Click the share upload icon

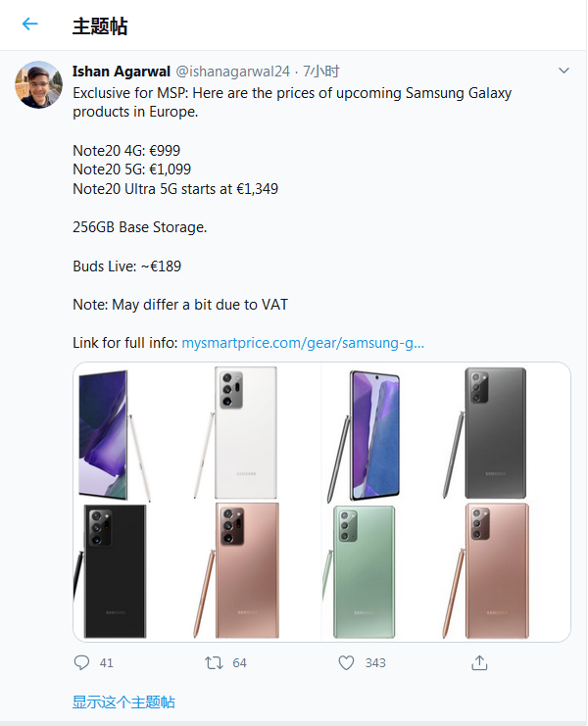tap(479, 663)
